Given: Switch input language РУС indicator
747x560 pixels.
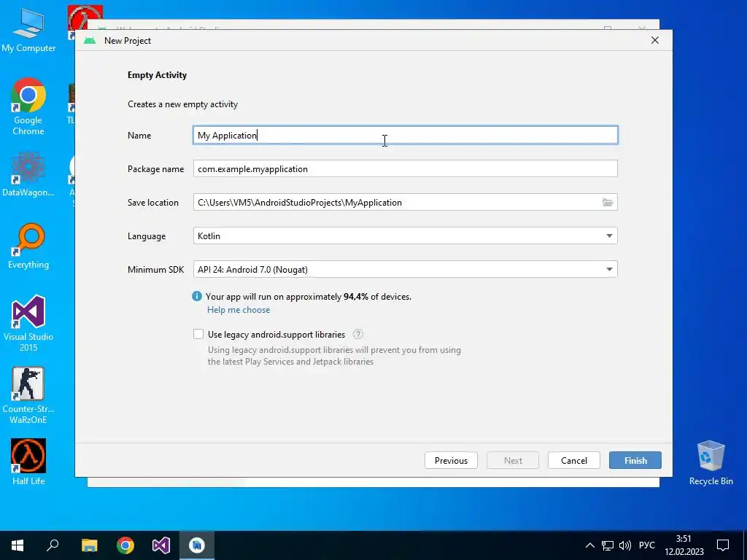Looking at the screenshot, I should pos(646,545).
